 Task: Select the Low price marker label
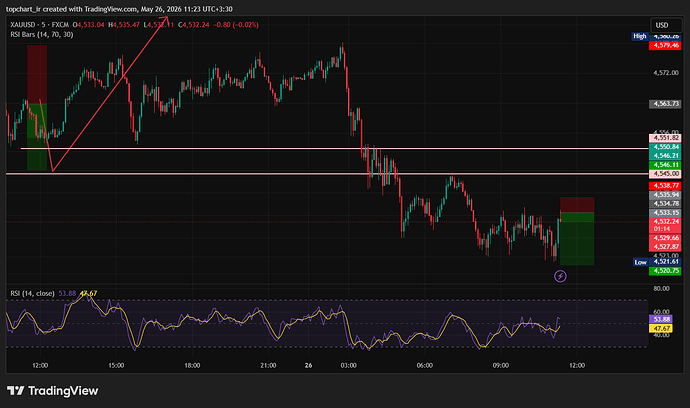tap(640, 262)
